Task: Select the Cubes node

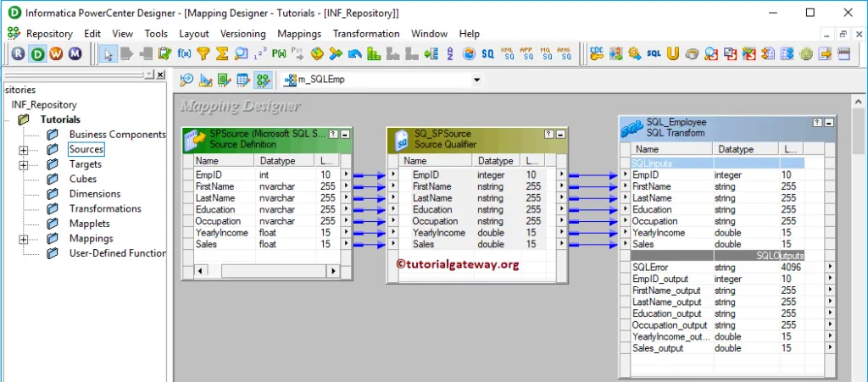Action: [83, 179]
